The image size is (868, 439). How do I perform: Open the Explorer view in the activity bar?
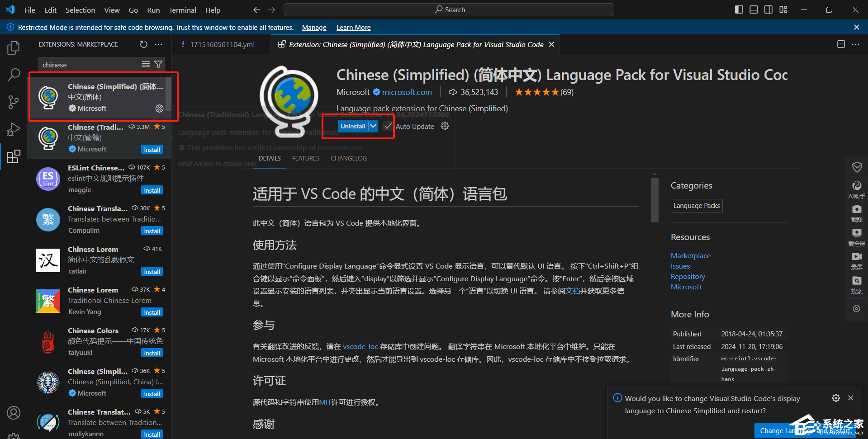coord(14,47)
